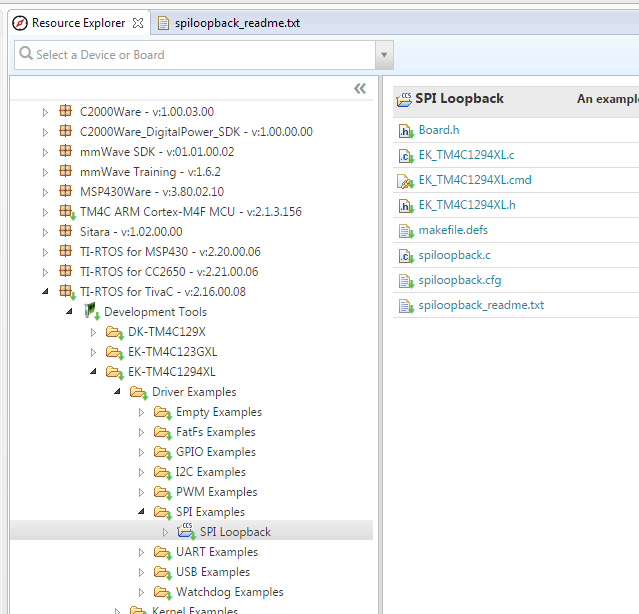Click the search magnifier icon
This screenshot has height=614, width=639.
[x=26, y=53]
